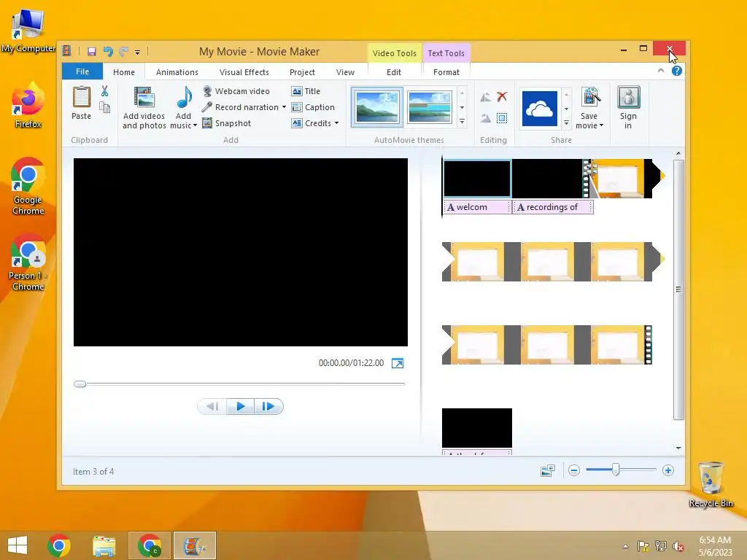The width and height of the screenshot is (747, 560).
Task: Select Recycle Bin on the desktop
Action: [711, 484]
